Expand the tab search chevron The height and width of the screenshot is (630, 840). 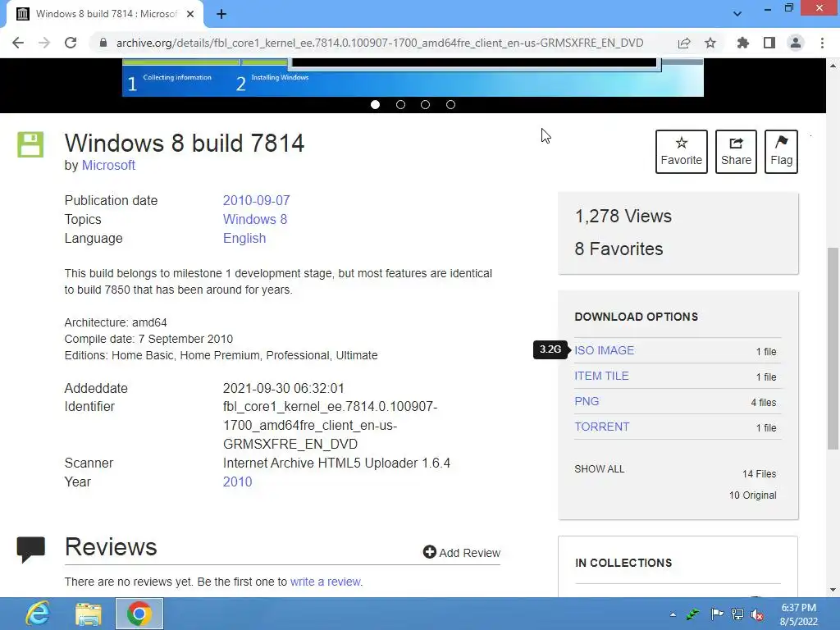[737, 14]
